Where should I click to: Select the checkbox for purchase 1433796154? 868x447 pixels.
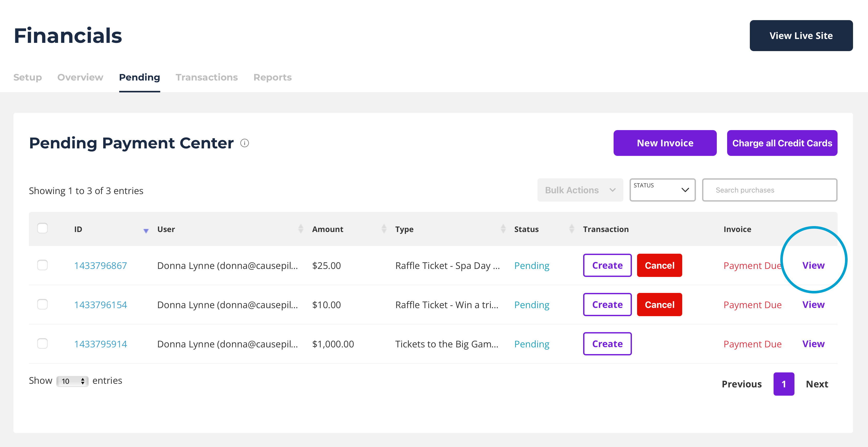tap(43, 304)
